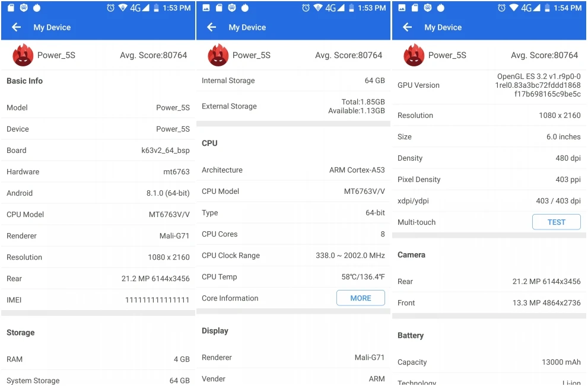Select the RAM 4 GB row

coord(98,359)
